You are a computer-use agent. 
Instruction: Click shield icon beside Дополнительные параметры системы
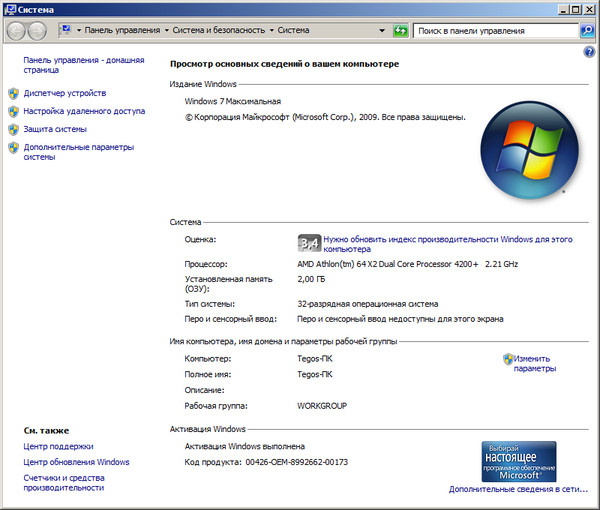13,147
